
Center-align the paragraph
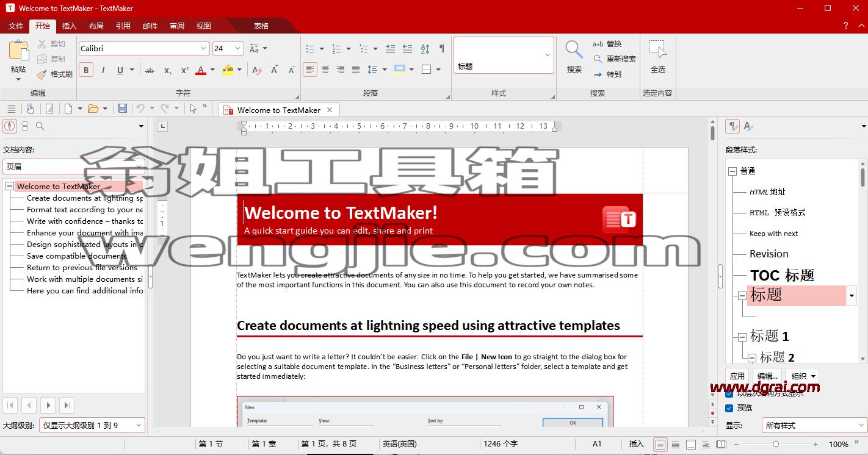325,70
